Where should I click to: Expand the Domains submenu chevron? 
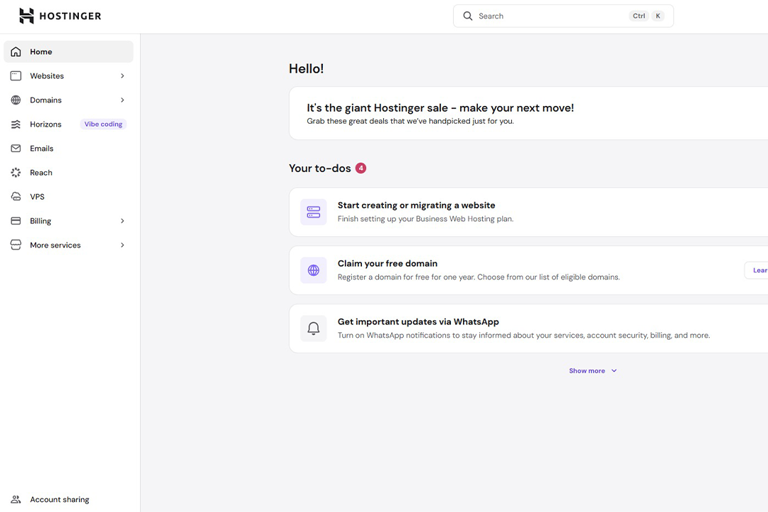pyautogui.click(x=122, y=100)
